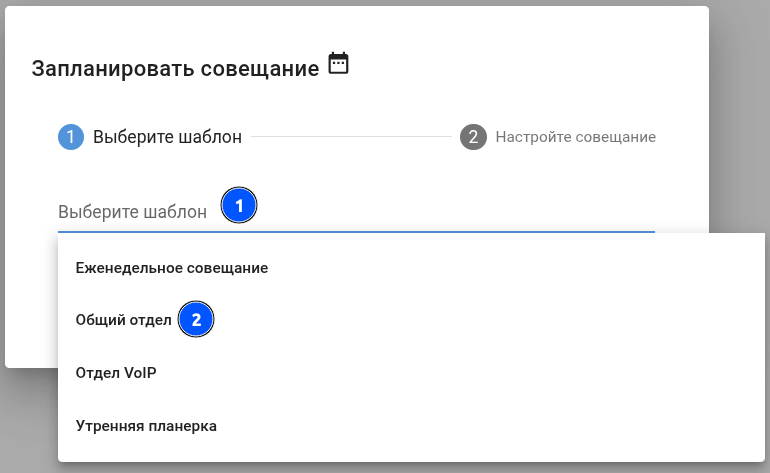This screenshot has width=770, height=473.
Task: Select the Утренняя планерка template
Action: pyautogui.click(x=146, y=426)
